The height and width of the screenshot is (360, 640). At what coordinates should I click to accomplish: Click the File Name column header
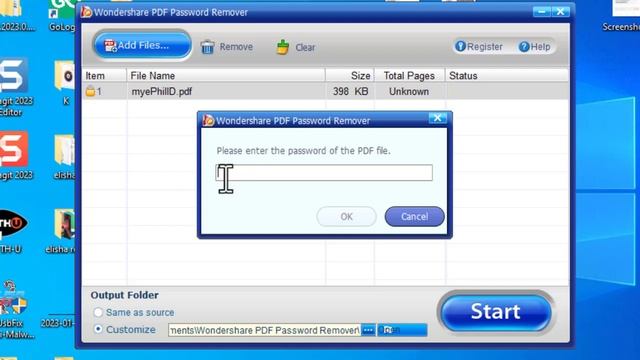226,76
